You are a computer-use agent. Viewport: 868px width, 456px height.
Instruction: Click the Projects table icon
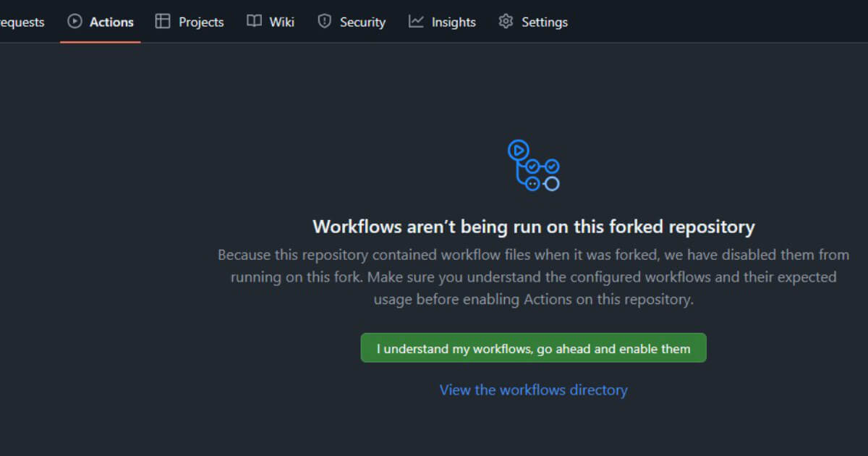163,22
